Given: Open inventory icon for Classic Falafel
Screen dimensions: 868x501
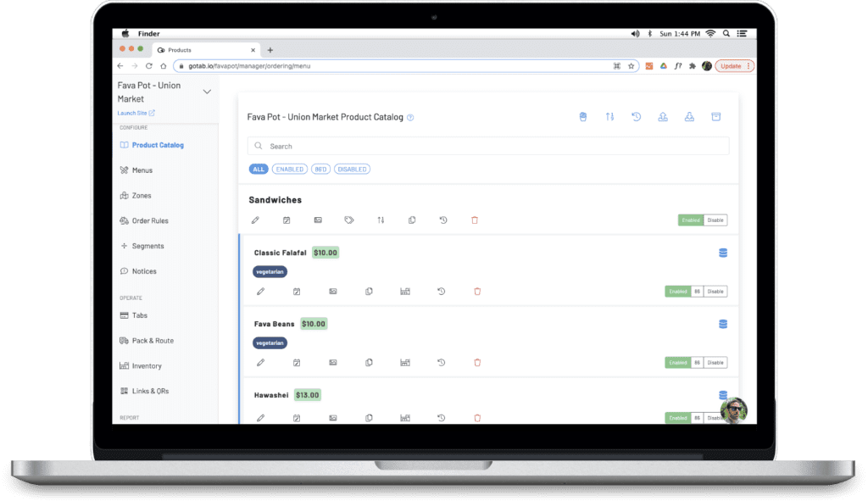Looking at the screenshot, I should click(x=405, y=291).
